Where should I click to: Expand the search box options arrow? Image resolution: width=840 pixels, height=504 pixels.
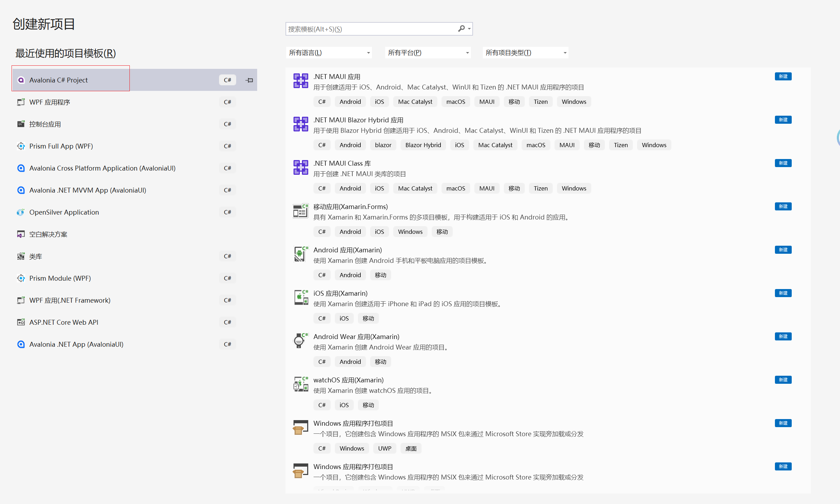click(x=469, y=29)
